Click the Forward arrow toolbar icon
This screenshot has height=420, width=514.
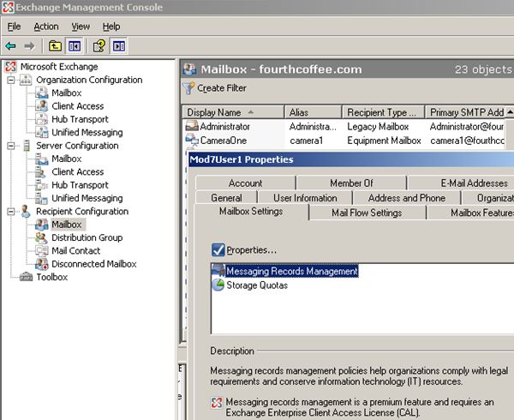[29, 46]
